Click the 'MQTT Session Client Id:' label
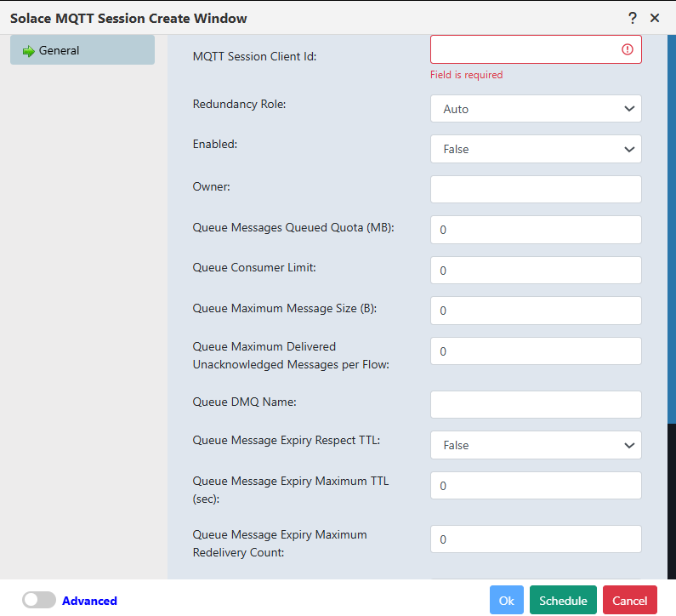This screenshot has height=616, width=676. coord(255,56)
